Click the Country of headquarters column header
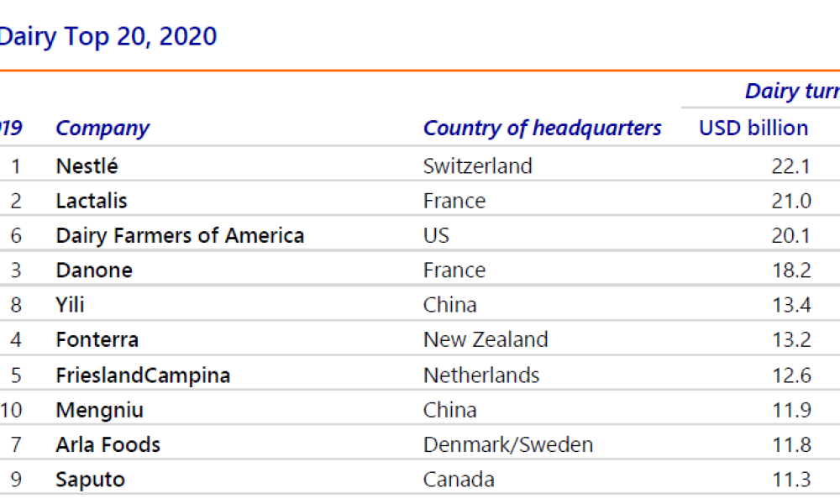The image size is (840, 504). tap(542, 129)
